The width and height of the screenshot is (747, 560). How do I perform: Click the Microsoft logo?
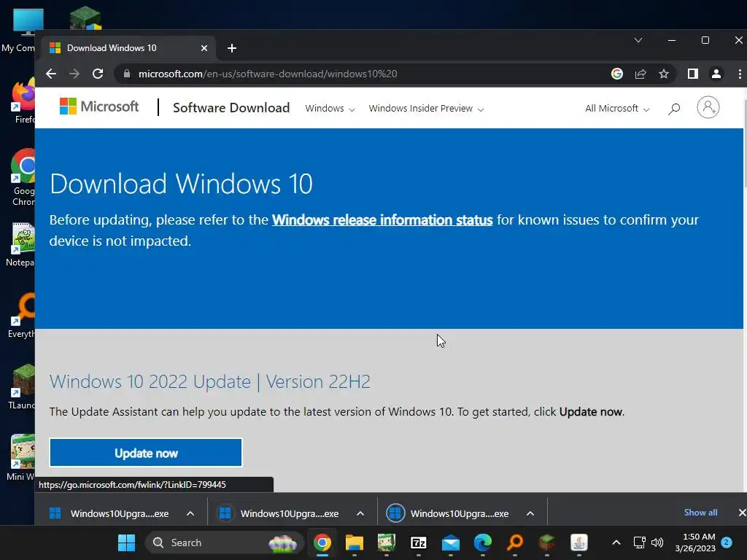[x=99, y=106]
